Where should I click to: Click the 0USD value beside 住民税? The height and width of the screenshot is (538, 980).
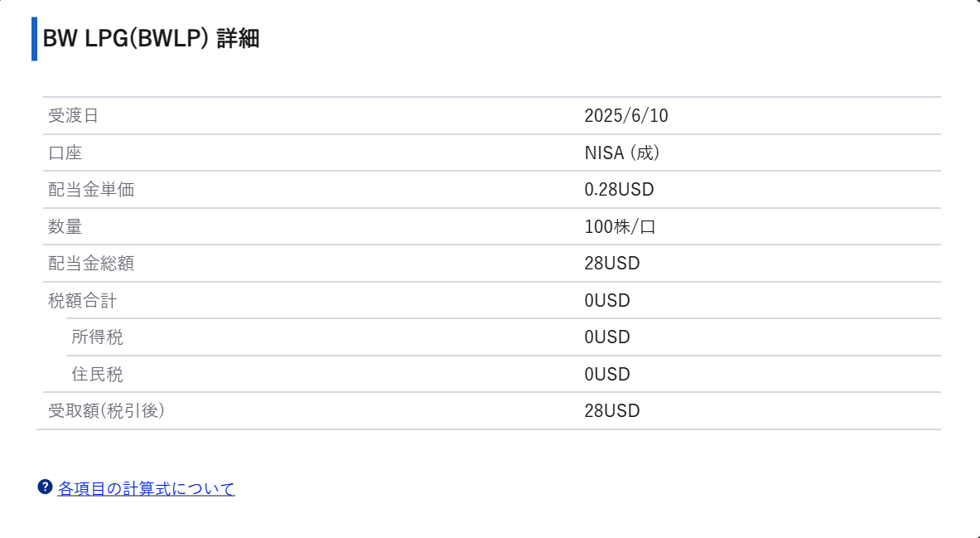[x=607, y=374]
